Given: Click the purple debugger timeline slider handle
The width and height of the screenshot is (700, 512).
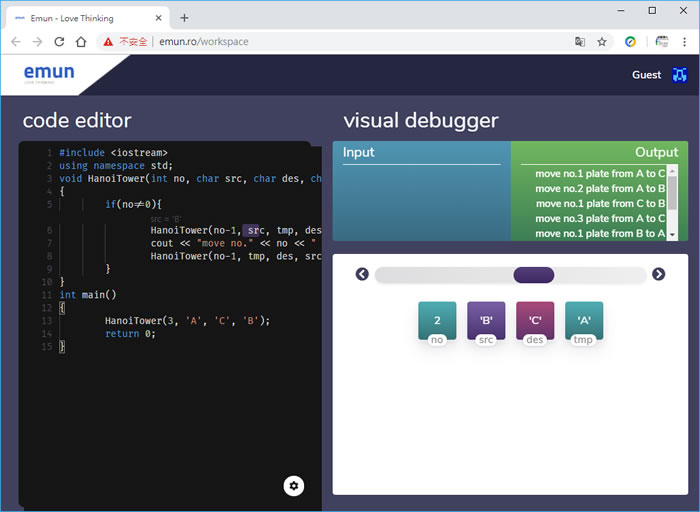Looking at the screenshot, I should click(533, 275).
